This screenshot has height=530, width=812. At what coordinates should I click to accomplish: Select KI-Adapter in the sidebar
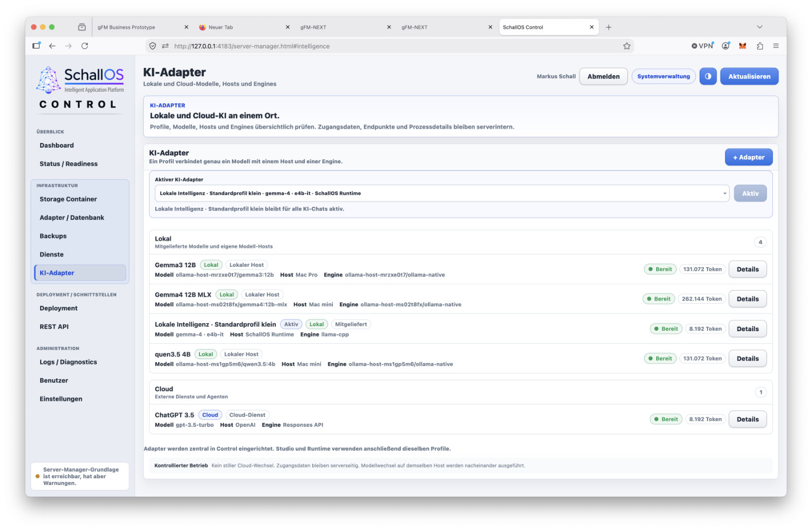(x=80, y=273)
